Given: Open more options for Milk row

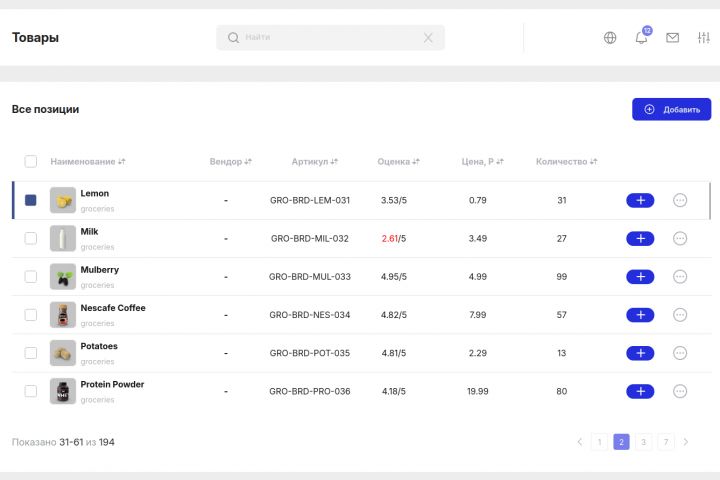Looking at the screenshot, I should click(x=680, y=238).
